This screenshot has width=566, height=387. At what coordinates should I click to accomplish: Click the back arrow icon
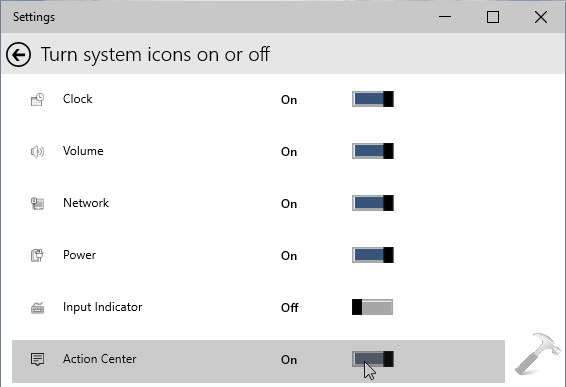(18, 55)
